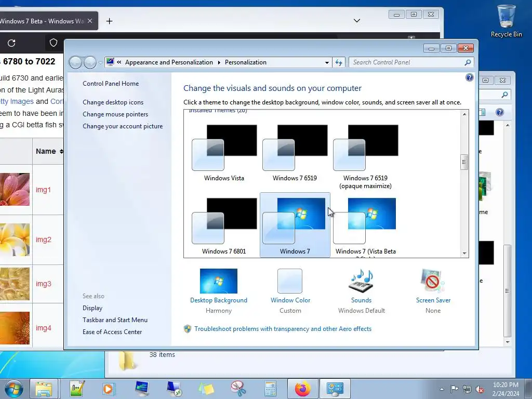The image size is (532, 399).
Task: Open Window Color settings
Action: (290, 291)
